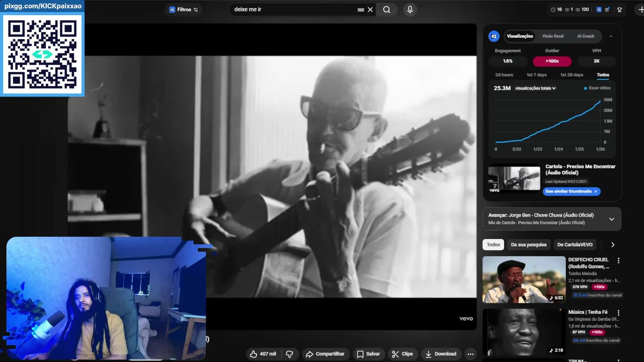Click the pixgg.com/KICKpaixxao link text
The image size is (644, 362).
43,6
